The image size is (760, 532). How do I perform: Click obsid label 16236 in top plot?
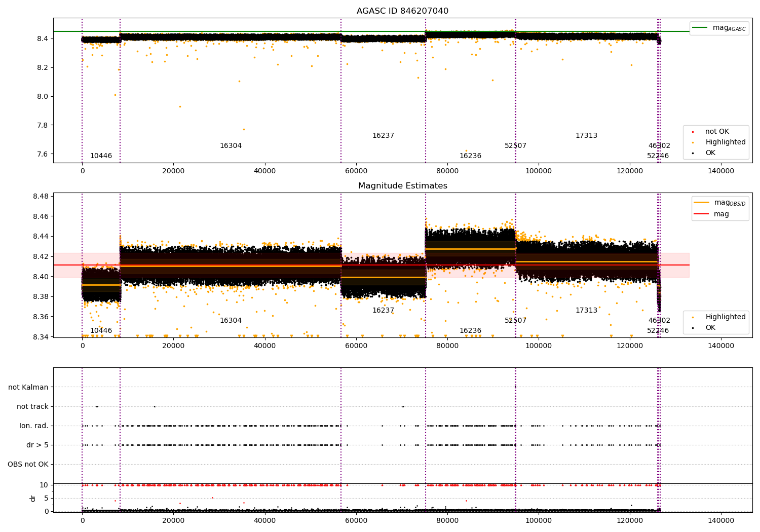470,156
